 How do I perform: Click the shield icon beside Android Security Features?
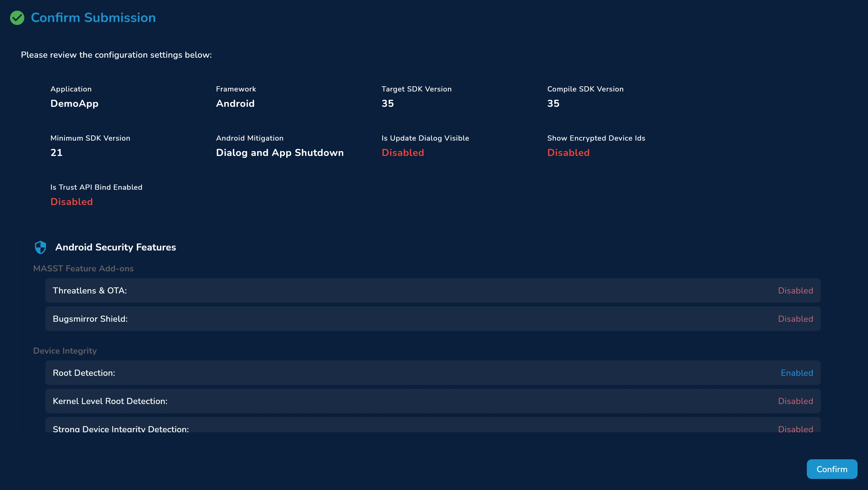pyautogui.click(x=40, y=247)
